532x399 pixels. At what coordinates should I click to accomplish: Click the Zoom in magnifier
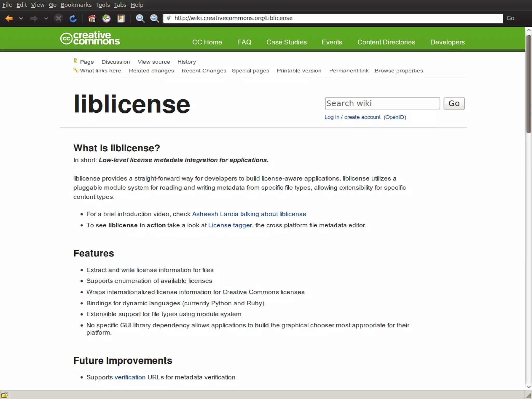tap(155, 18)
